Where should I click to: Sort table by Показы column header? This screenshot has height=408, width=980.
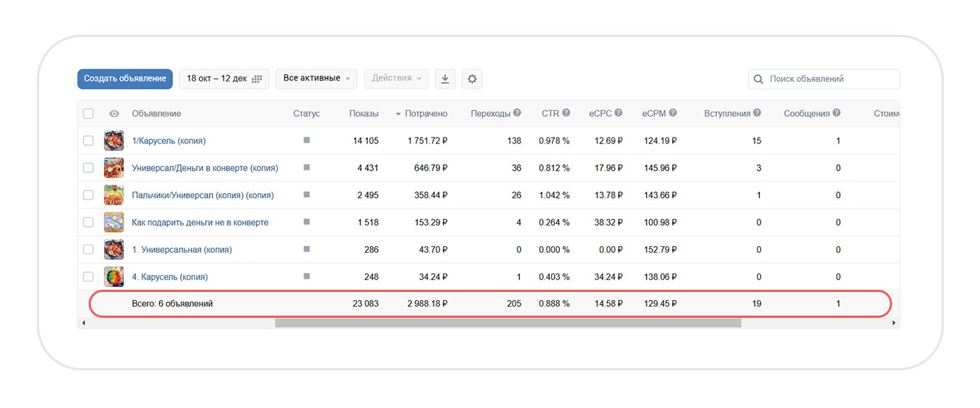coord(363,114)
